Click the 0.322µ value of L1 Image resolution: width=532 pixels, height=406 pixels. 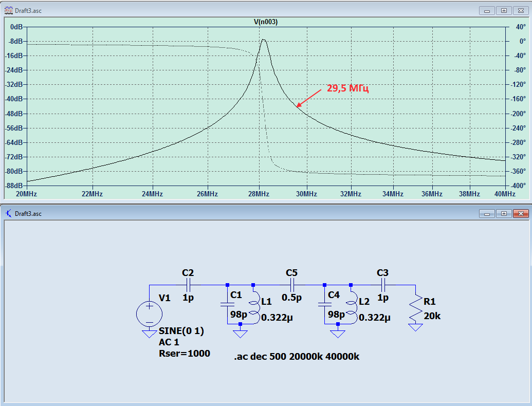click(x=277, y=318)
